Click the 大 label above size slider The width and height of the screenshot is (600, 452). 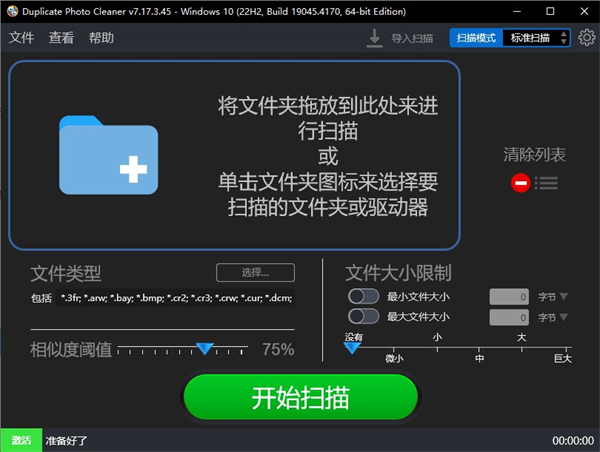522,337
